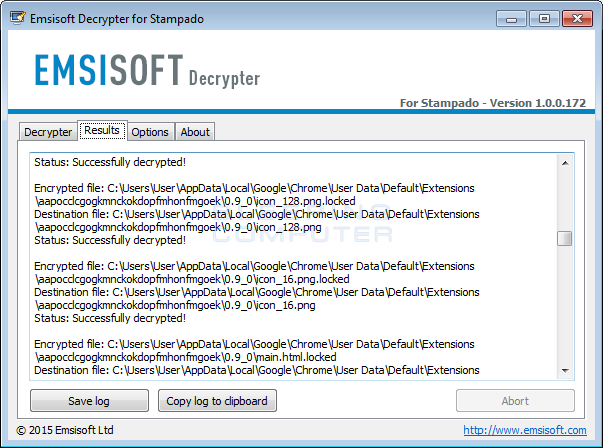The image size is (603, 448).
Task: Close the Emsisoft Decrypter window
Action: (577, 18)
